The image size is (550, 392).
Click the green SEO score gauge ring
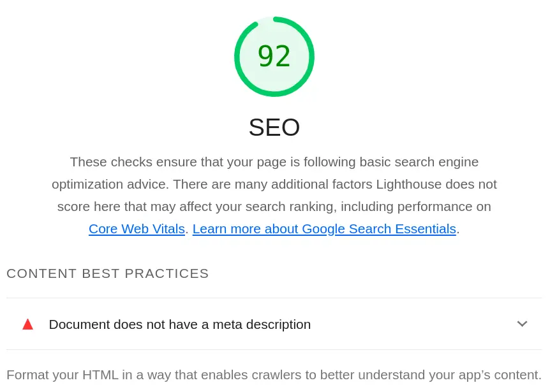click(x=237, y=57)
